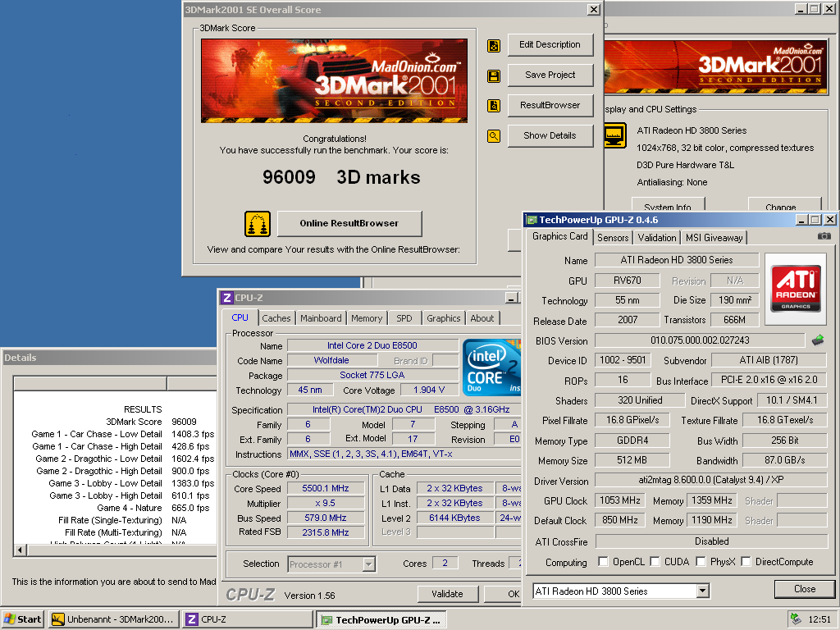The height and width of the screenshot is (630, 840).
Task: Click the Close button in GPU-Z
Action: pyautogui.click(x=804, y=589)
